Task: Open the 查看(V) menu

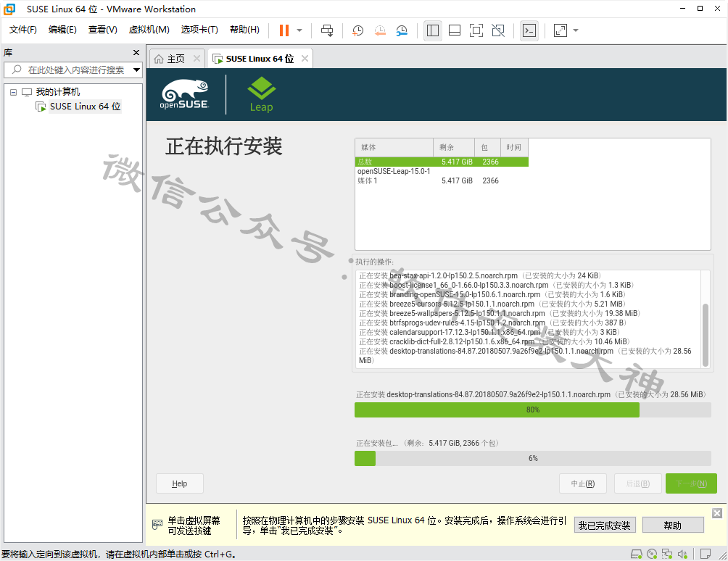Action: point(103,30)
